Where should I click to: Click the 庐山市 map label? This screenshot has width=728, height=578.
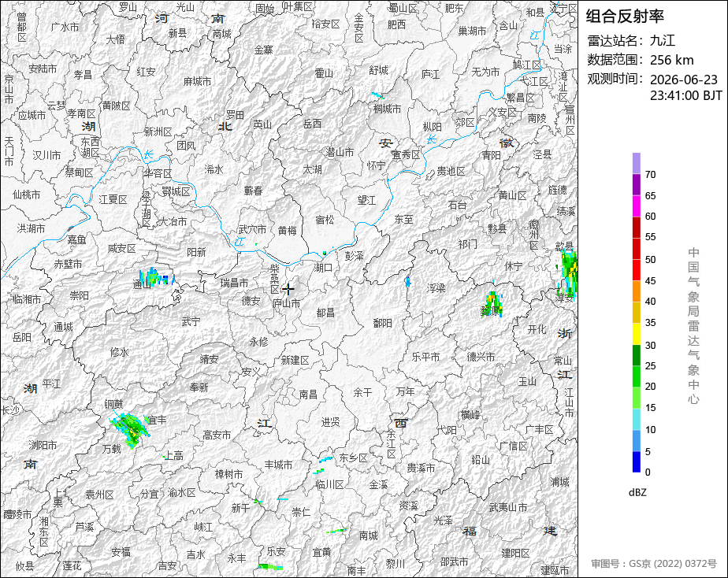click(x=286, y=303)
